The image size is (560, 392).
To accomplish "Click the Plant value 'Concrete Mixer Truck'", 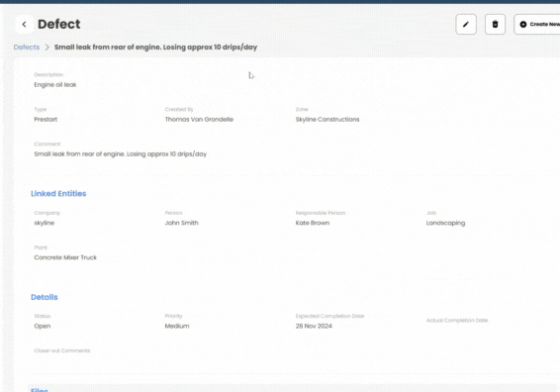I will (65, 257).
